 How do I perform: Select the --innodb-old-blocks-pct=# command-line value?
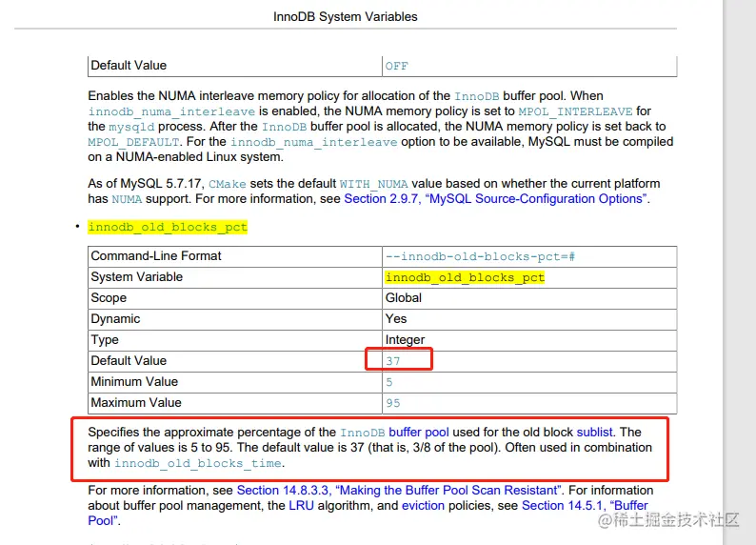coord(480,256)
